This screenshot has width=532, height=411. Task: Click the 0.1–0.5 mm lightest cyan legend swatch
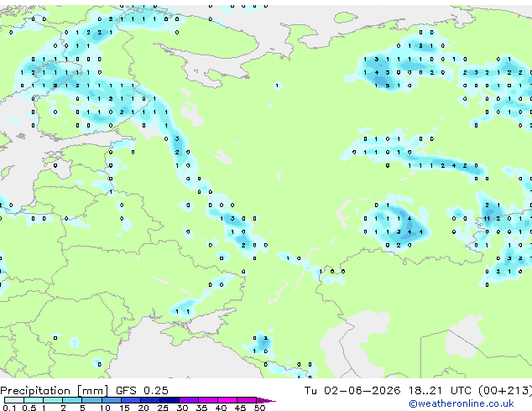14,400
